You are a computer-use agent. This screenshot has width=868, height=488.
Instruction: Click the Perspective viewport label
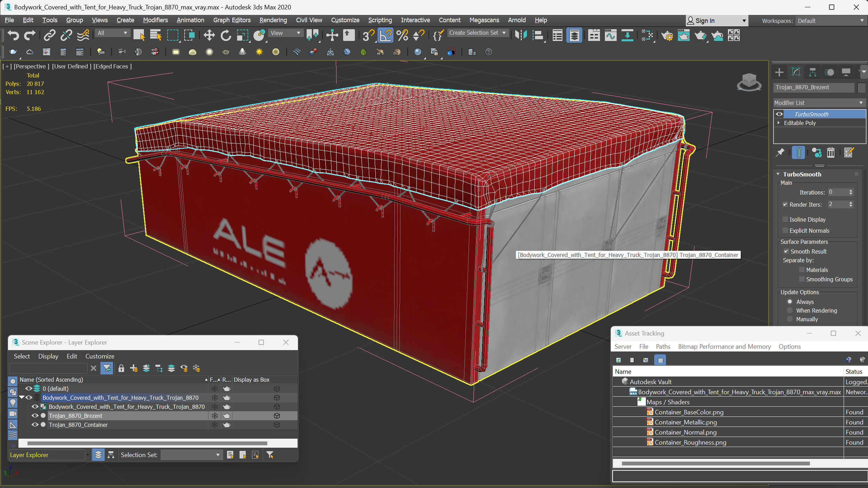pos(31,66)
